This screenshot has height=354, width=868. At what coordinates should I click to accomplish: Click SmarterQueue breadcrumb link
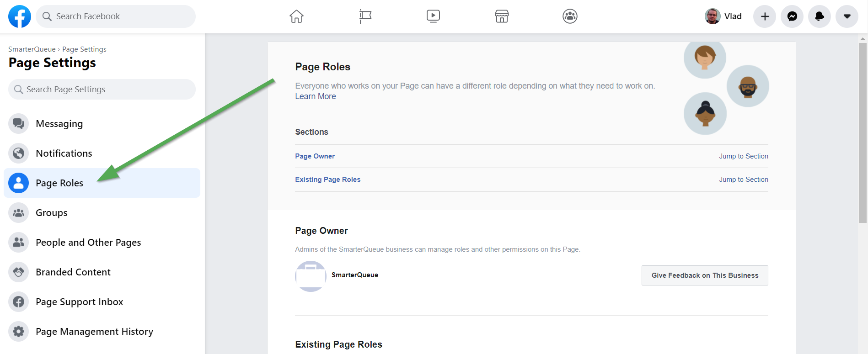point(32,49)
